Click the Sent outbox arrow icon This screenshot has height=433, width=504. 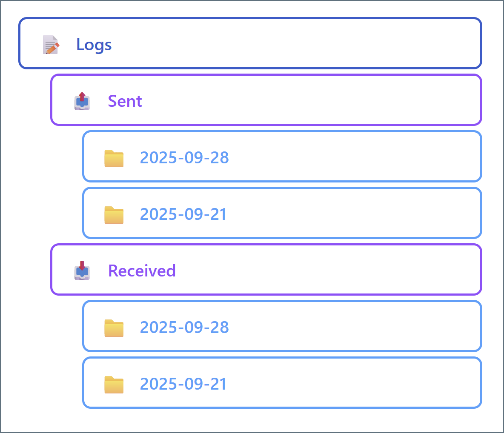[82, 101]
